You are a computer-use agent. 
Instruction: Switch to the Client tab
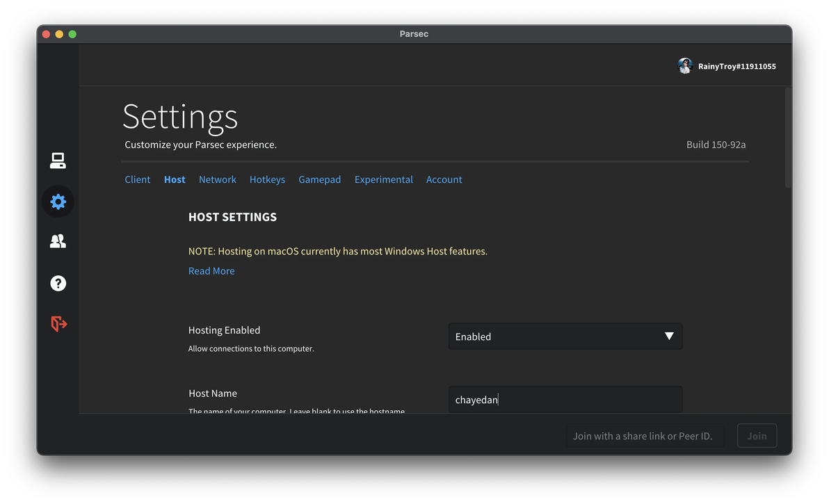coord(137,179)
